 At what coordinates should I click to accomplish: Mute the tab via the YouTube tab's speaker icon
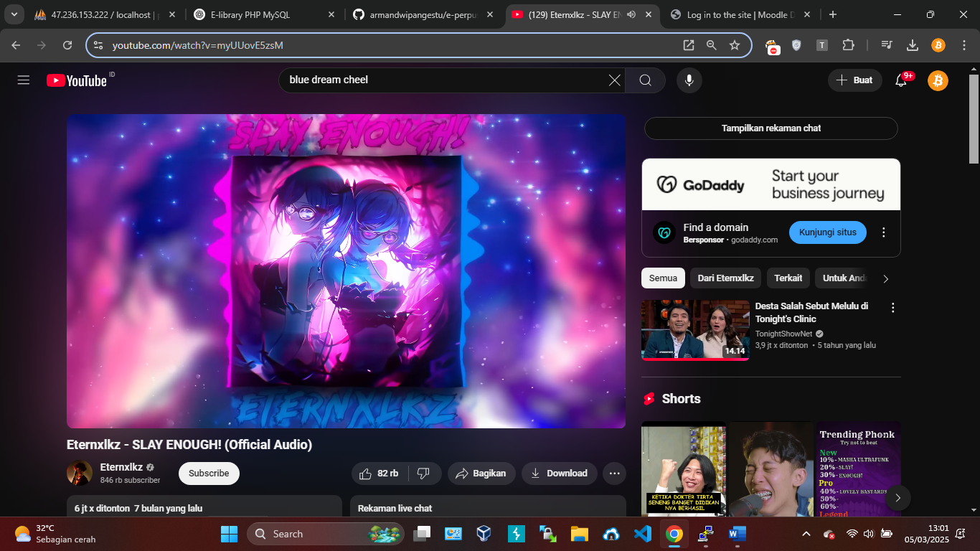click(x=631, y=14)
